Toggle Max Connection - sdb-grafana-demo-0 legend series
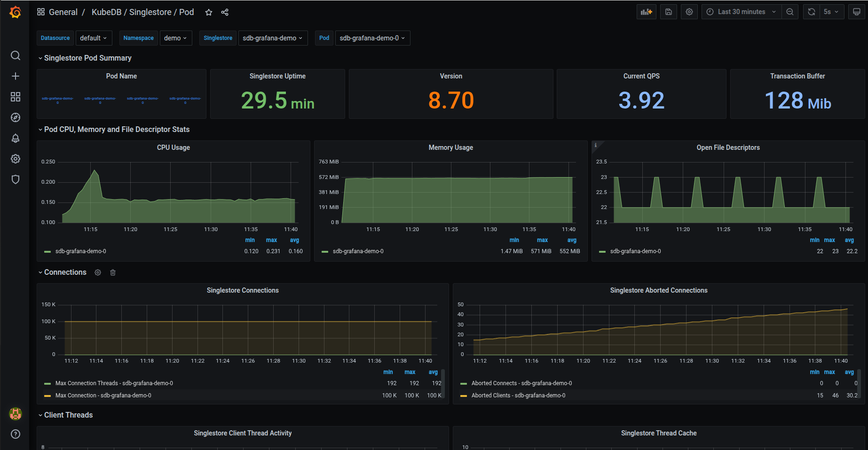The width and height of the screenshot is (868, 450). (x=103, y=396)
